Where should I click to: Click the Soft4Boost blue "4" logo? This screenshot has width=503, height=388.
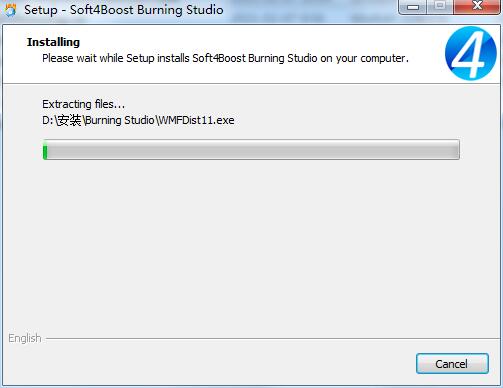point(471,53)
